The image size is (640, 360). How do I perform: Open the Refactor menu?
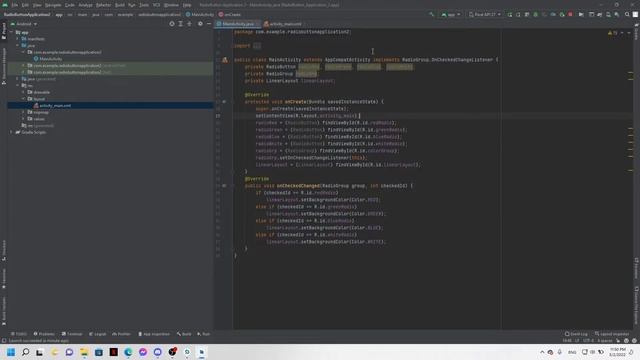(103, 5)
